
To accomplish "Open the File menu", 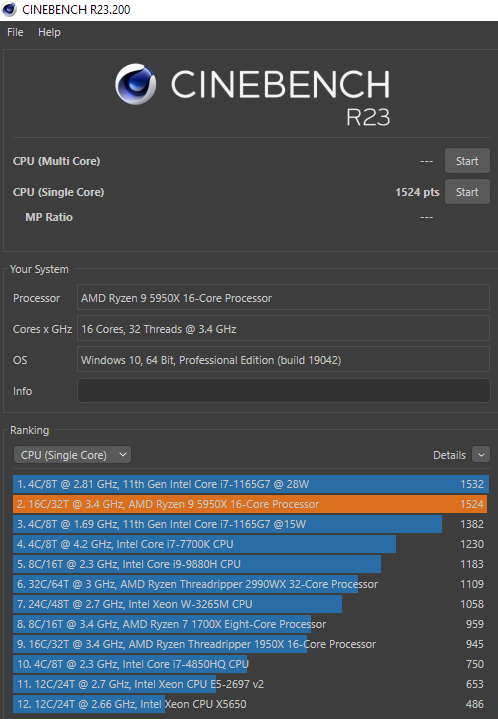I will tap(15, 32).
